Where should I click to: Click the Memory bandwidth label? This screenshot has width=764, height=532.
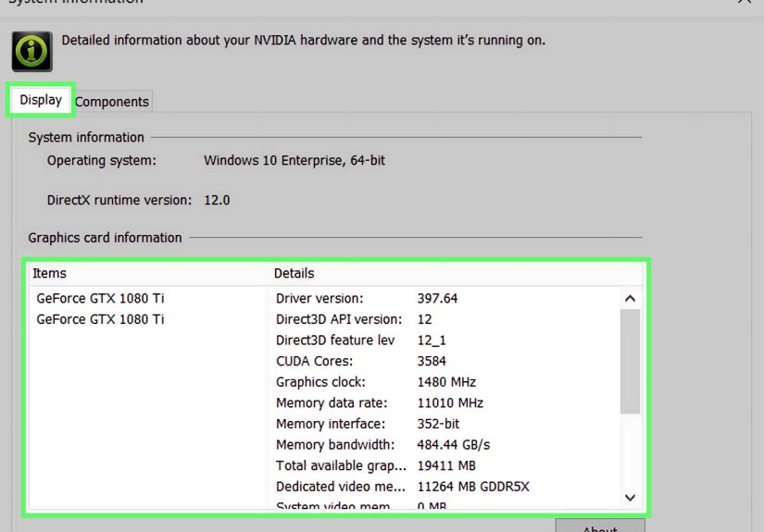pyautogui.click(x=335, y=445)
